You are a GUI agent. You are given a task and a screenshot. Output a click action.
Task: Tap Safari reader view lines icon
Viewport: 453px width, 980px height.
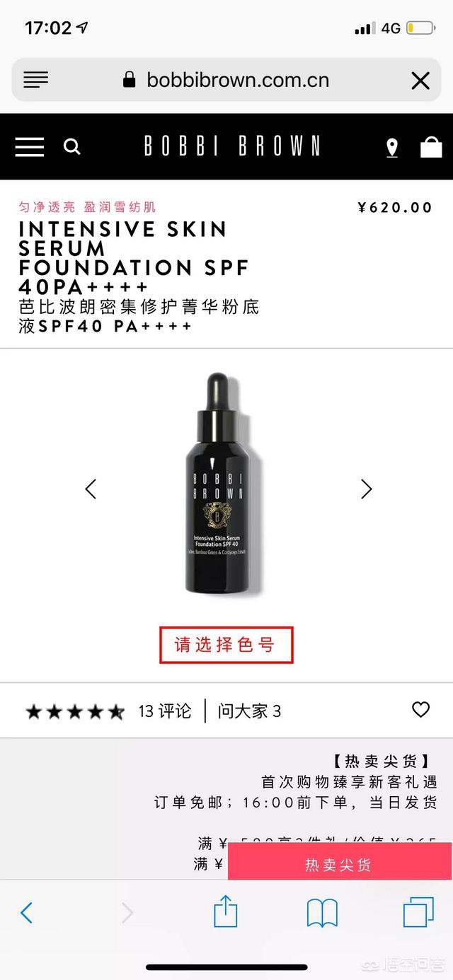tap(35, 80)
